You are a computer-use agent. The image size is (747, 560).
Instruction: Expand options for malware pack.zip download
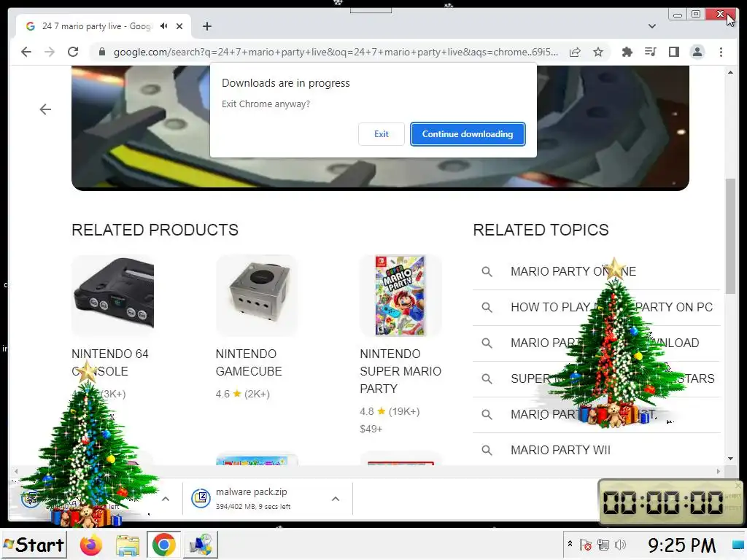coord(336,499)
